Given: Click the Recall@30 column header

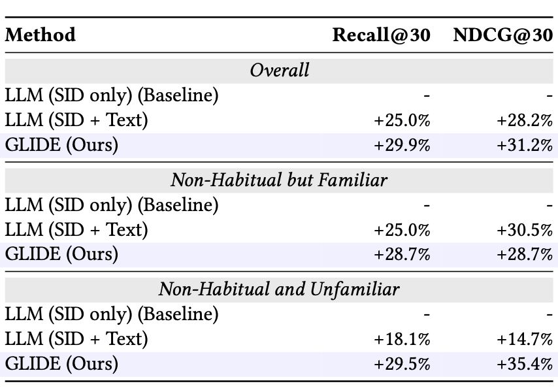Looking at the screenshot, I should point(381,35).
